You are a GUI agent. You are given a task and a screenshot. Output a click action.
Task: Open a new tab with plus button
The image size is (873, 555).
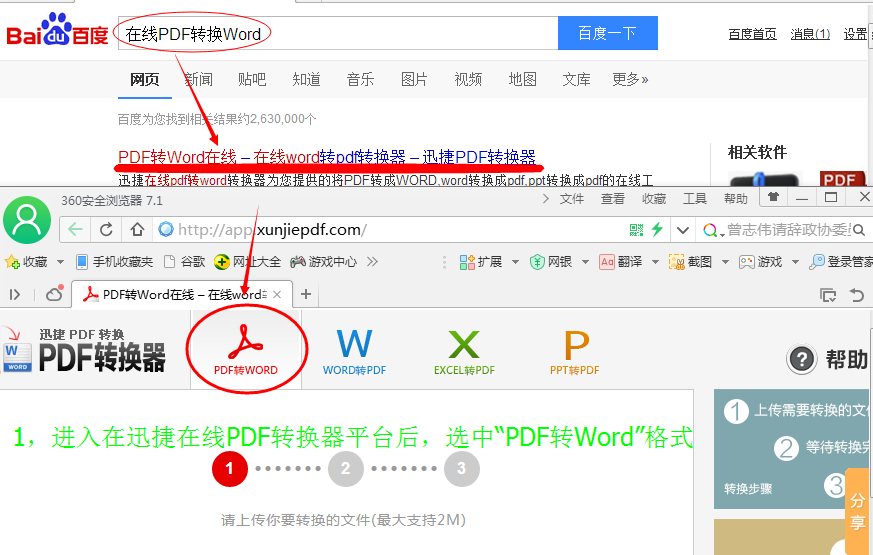coord(306,293)
